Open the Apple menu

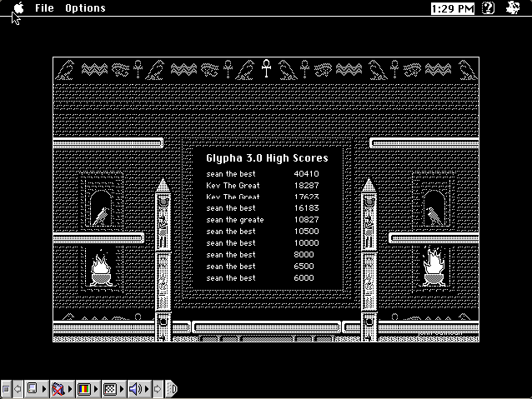coord(19,7)
